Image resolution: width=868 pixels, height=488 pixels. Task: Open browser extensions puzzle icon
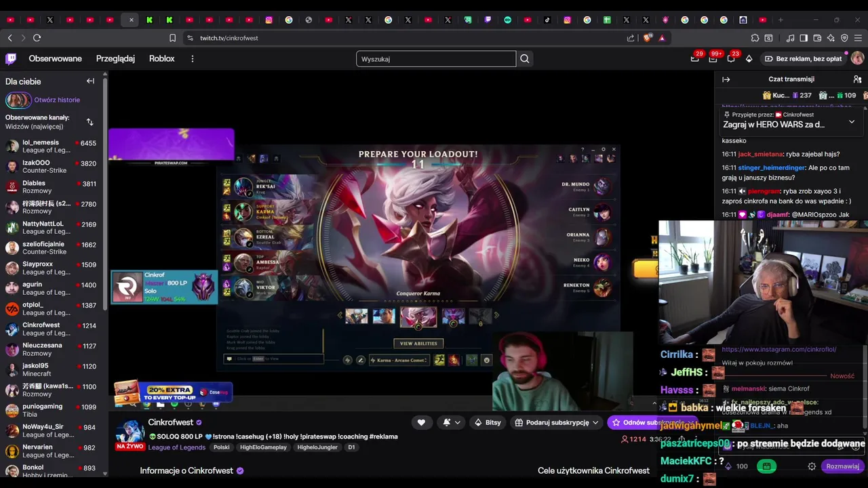pyautogui.click(x=755, y=38)
